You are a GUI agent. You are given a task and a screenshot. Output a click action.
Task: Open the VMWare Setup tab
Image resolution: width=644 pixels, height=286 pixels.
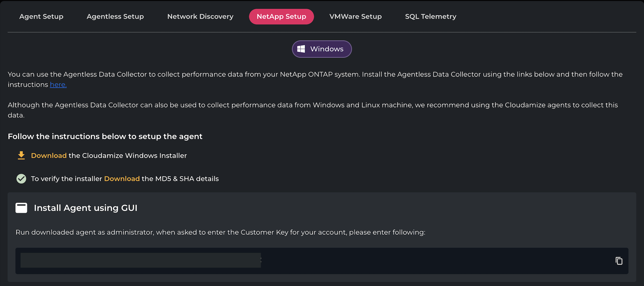355,17
